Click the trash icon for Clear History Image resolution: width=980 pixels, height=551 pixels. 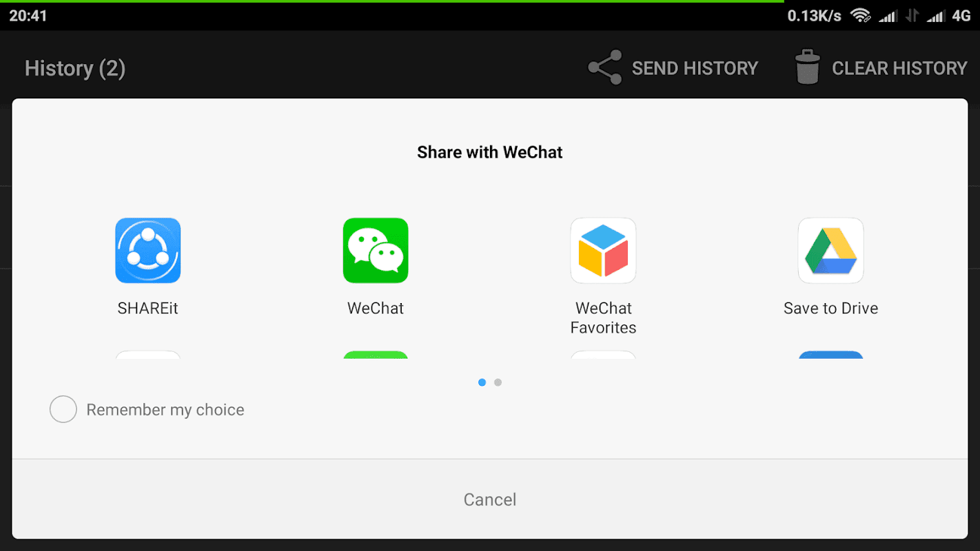click(x=808, y=67)
